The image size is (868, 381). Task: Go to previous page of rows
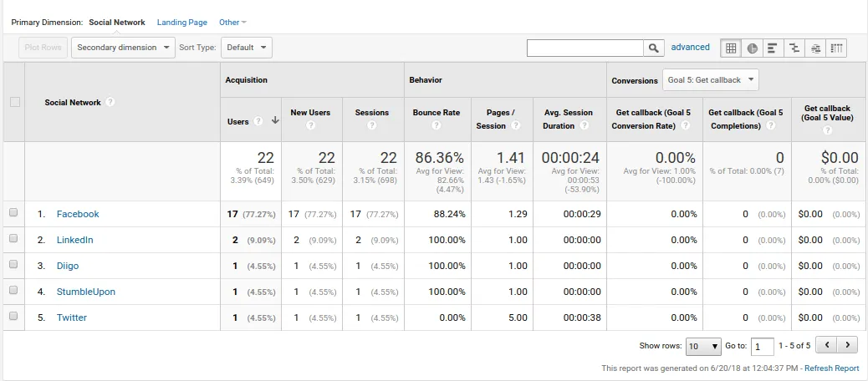pos(826,346)
